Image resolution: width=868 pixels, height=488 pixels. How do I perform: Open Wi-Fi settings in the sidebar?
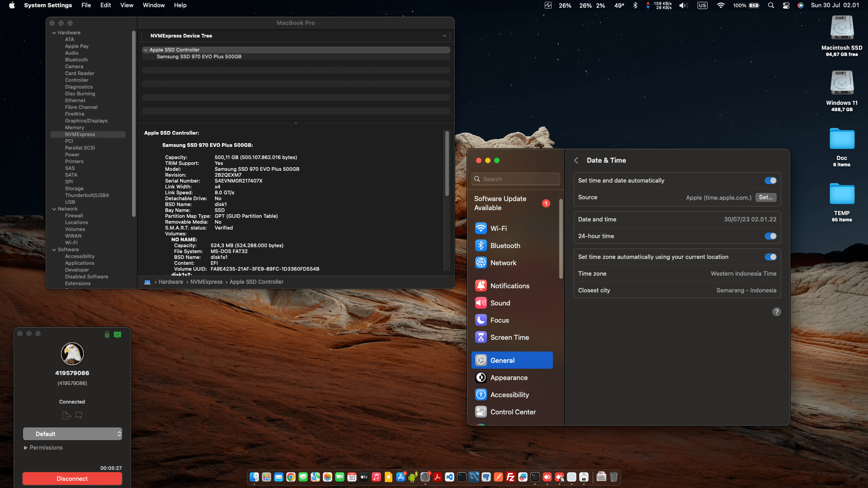(512, 229)
